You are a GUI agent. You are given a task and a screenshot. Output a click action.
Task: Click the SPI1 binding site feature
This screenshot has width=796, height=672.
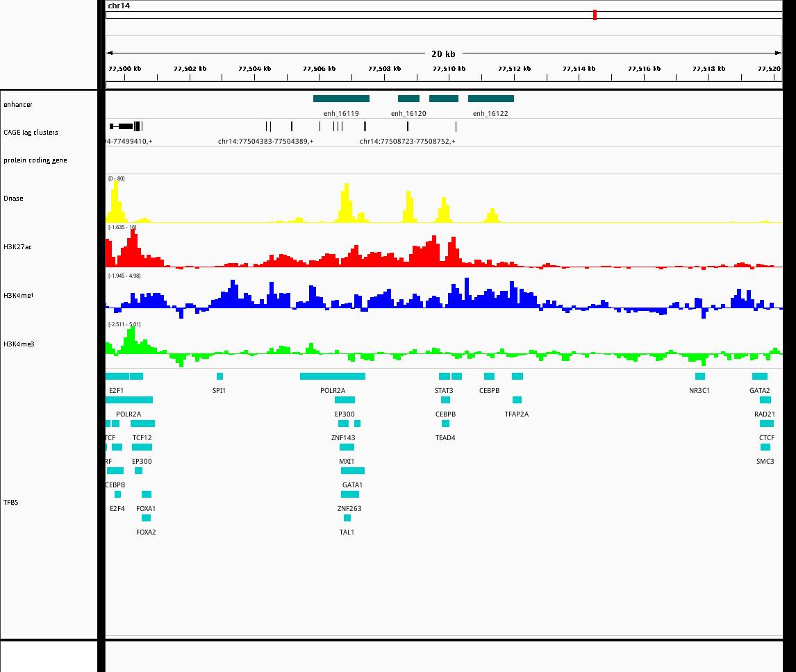pyautogui.click(x=219, y=376)
